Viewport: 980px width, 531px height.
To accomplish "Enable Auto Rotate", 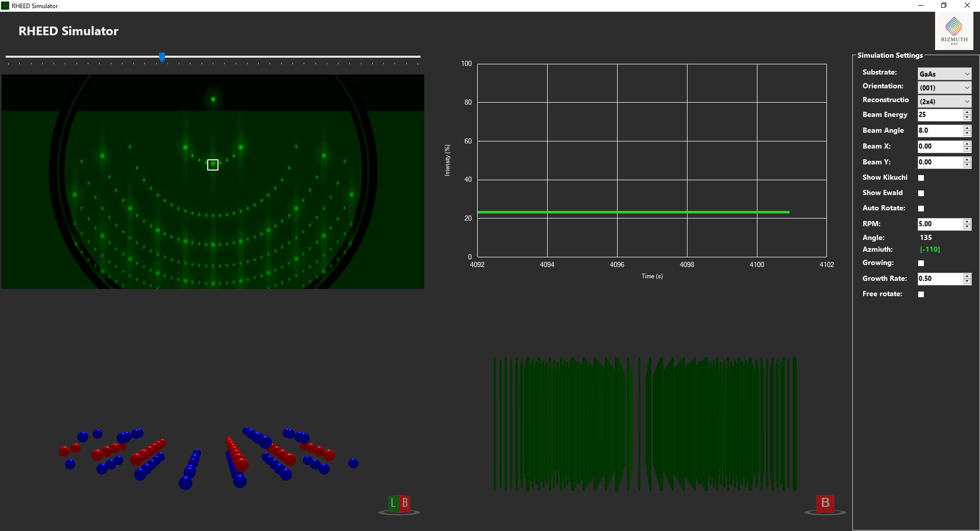I will [x=921, y=208].
